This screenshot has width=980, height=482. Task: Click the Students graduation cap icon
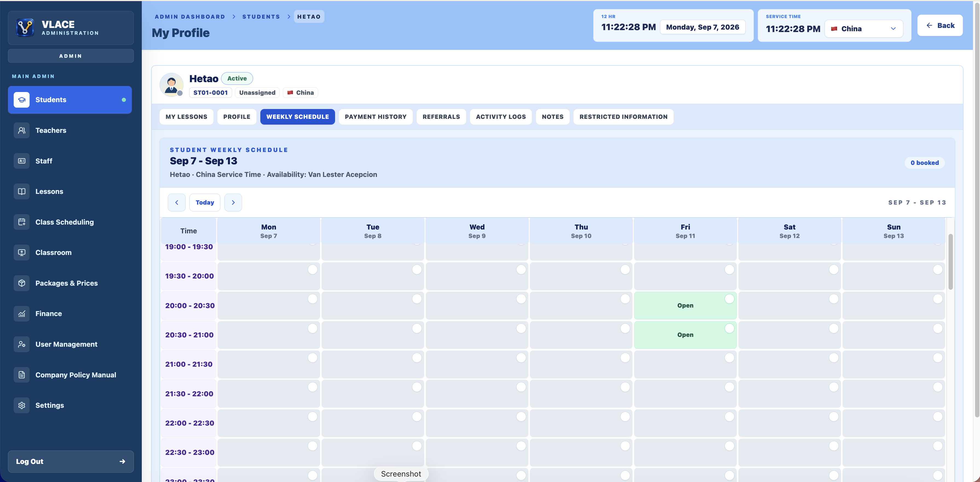pos(22,100)
